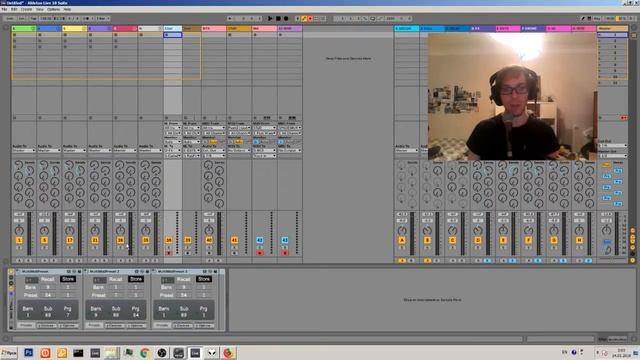Screen dimensions: 640x360
Task: Toggle track activator 41
Action: [234, 240]
